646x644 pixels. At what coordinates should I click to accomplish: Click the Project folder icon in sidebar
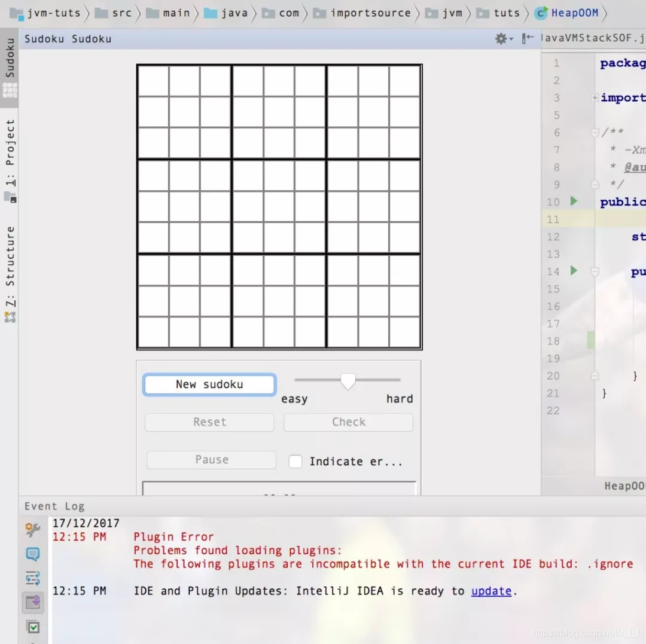pos(10,197)
